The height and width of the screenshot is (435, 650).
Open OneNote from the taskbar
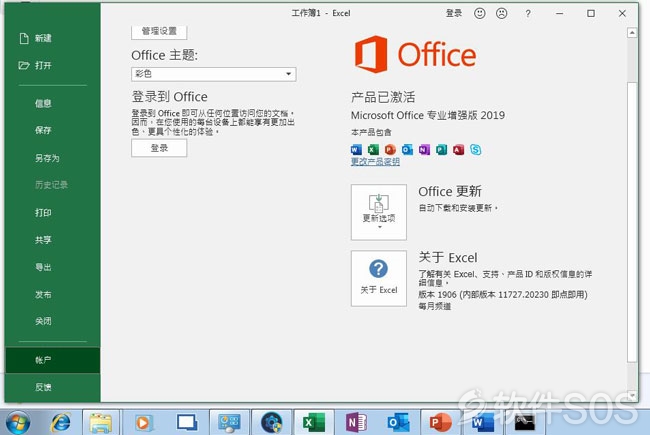tap(357, 423)
